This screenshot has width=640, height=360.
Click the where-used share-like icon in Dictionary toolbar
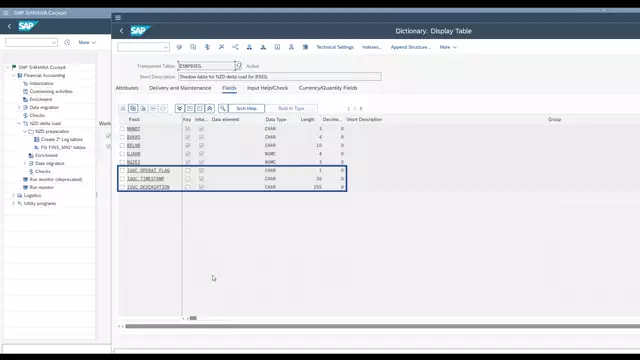tap(235, 47)
